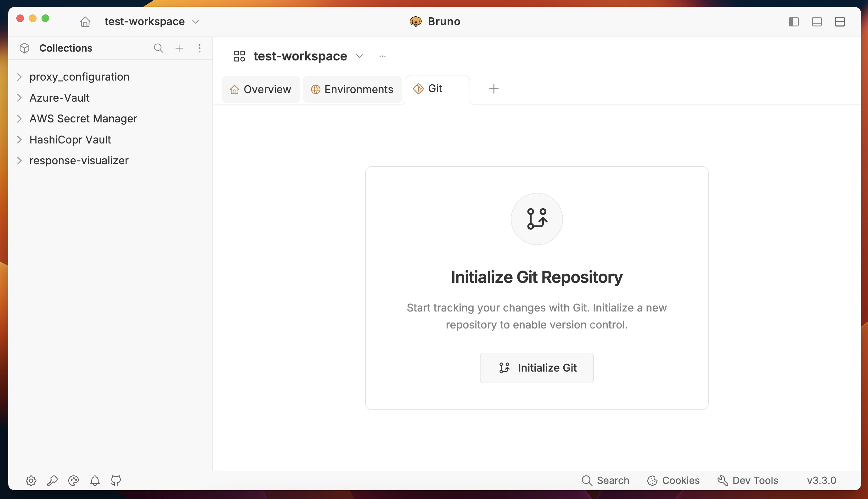The image size is (868, 499).
Task: Open Dev Tools from status bar
Action: [748, 480]
